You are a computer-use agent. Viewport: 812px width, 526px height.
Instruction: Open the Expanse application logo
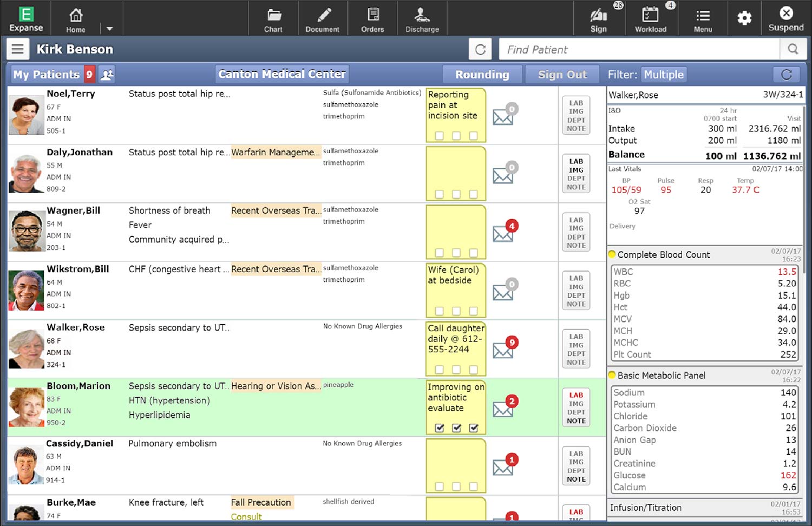(x=26, y=18)
